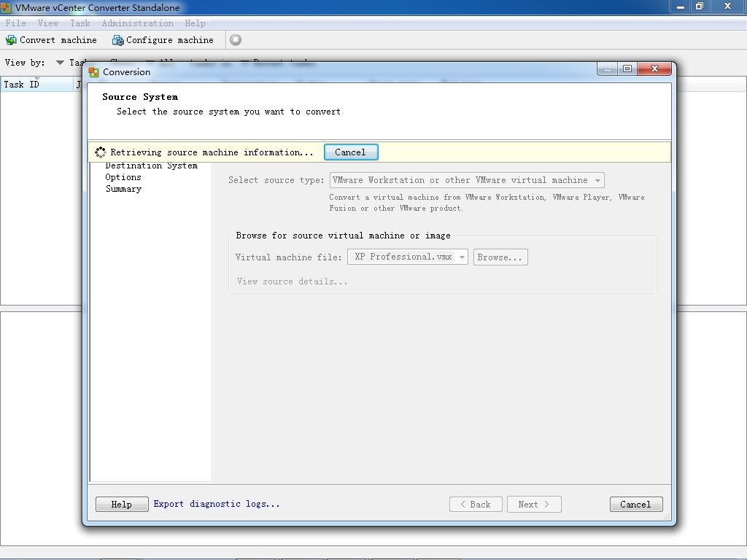The width and height of the screenshot is (747, 560).
Task: Click the Source System heading text
Action: click(140, 97)
